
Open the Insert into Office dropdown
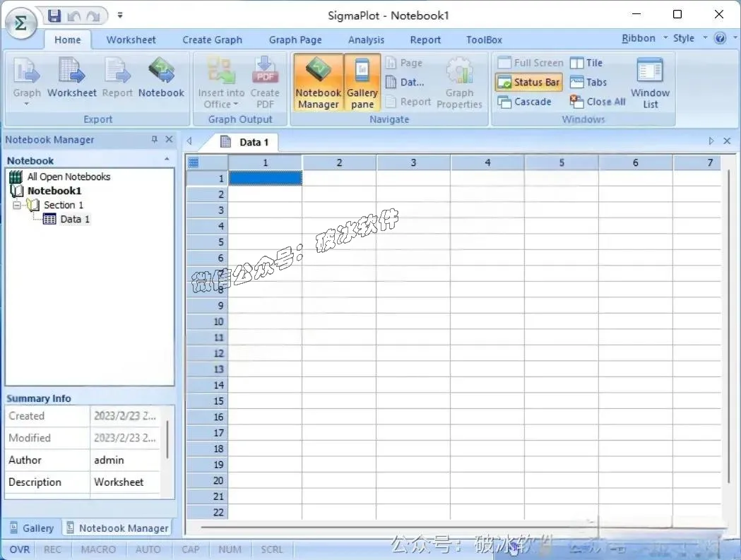click(x=221, y=83)
